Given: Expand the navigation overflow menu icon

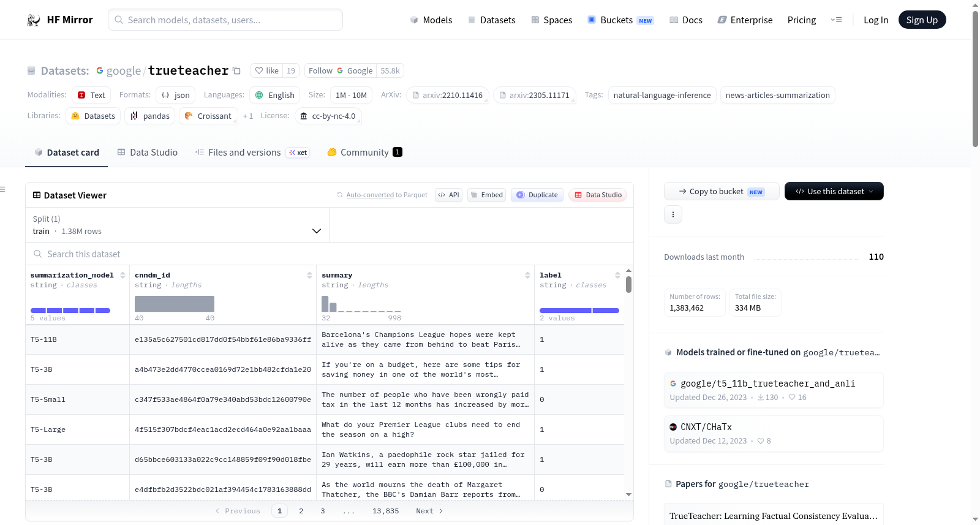Looking at the screenshot, I should [x=836, y=20].
